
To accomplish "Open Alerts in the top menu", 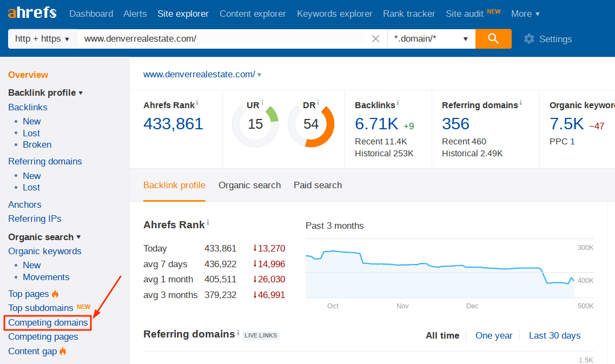I will tap(135, 14).
